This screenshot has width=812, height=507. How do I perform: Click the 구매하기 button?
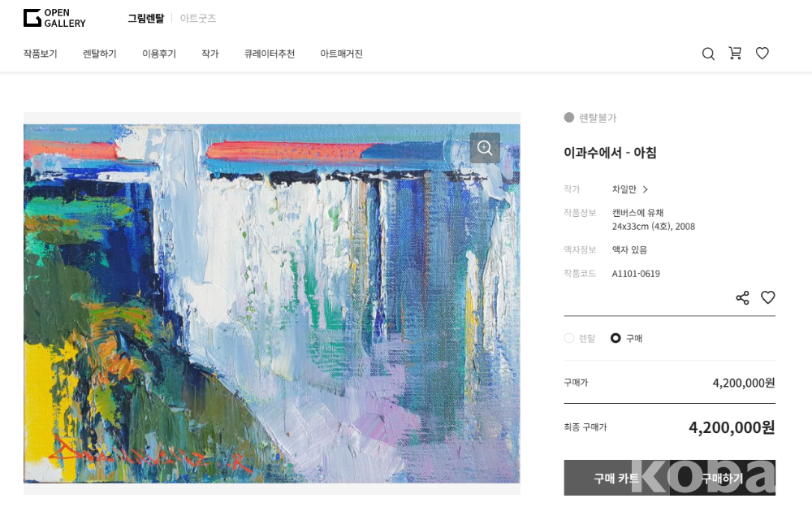(x=723, y=478)
